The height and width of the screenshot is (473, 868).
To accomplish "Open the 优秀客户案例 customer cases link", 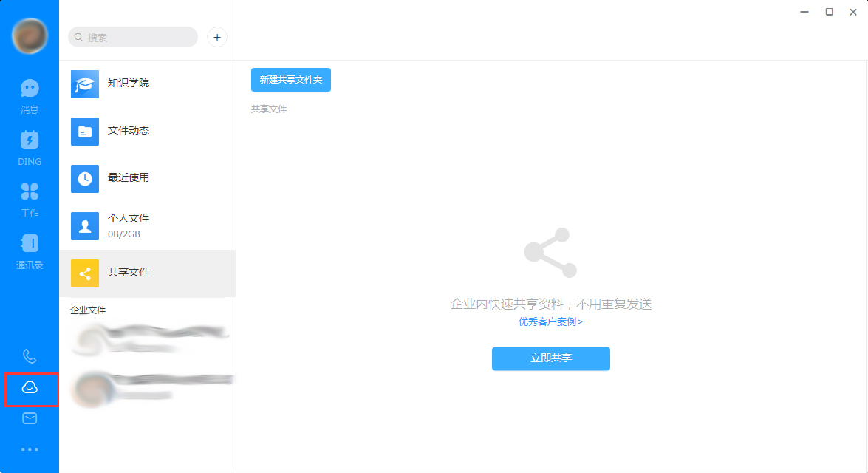I will coord(550,323).
